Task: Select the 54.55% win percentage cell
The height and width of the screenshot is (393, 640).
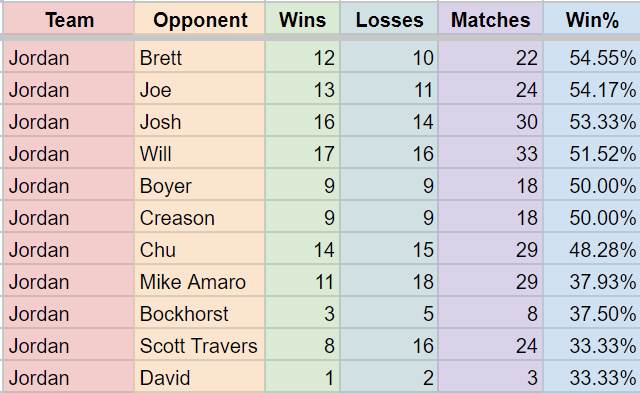Action: click(592, 58)
